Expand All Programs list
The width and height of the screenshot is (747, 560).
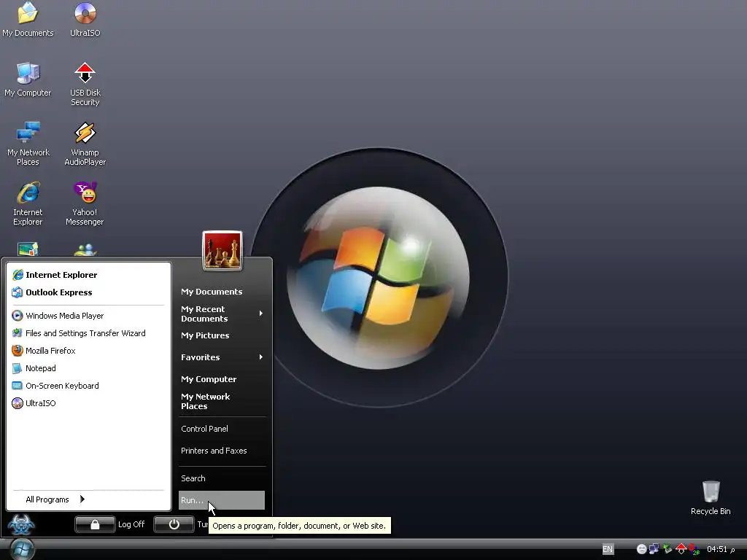[x=55, y=499]
